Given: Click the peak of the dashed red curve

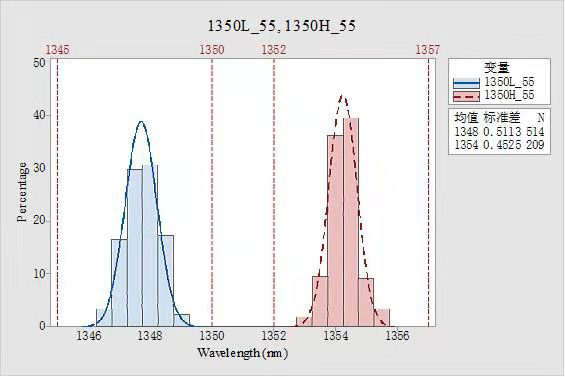Looking at the screenshot, I should click(343, 96).
